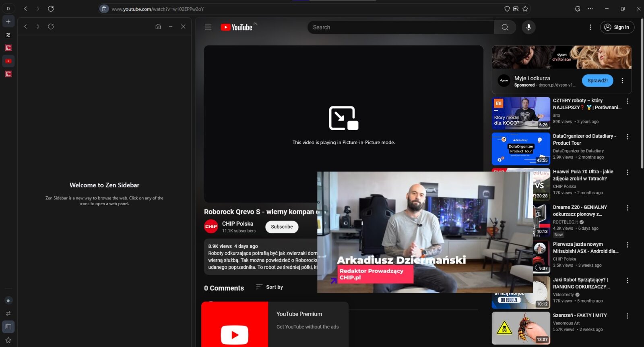The image size is (644, 347).
Task: Toggle the sidebar panel layout icon
Action: 8,326
